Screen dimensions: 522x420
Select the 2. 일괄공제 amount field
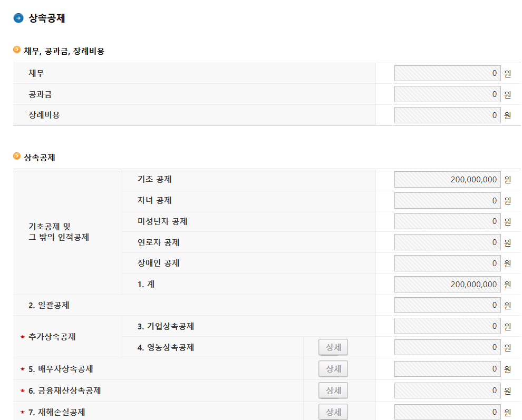pyautogui.click(x=447, y=305)
